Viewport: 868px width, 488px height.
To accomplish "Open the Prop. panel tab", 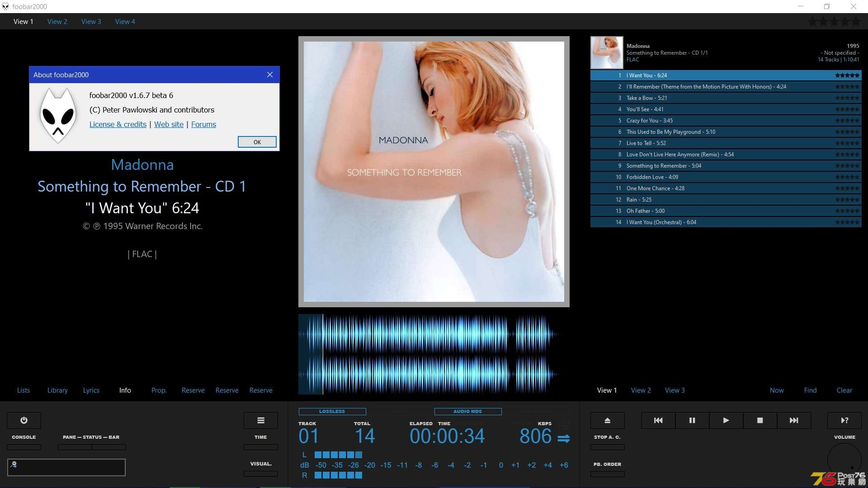I will click(x=159, y=390).
